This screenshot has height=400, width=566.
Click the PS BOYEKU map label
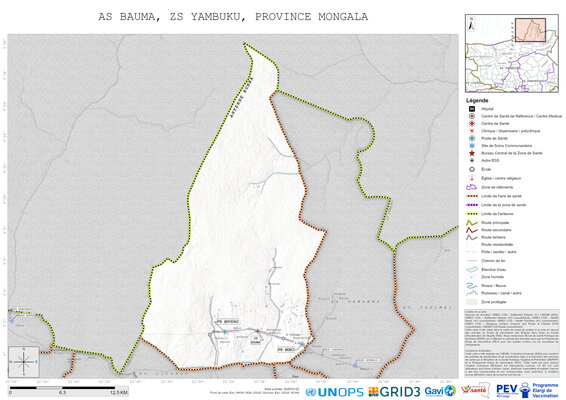(x=227, y=321)
